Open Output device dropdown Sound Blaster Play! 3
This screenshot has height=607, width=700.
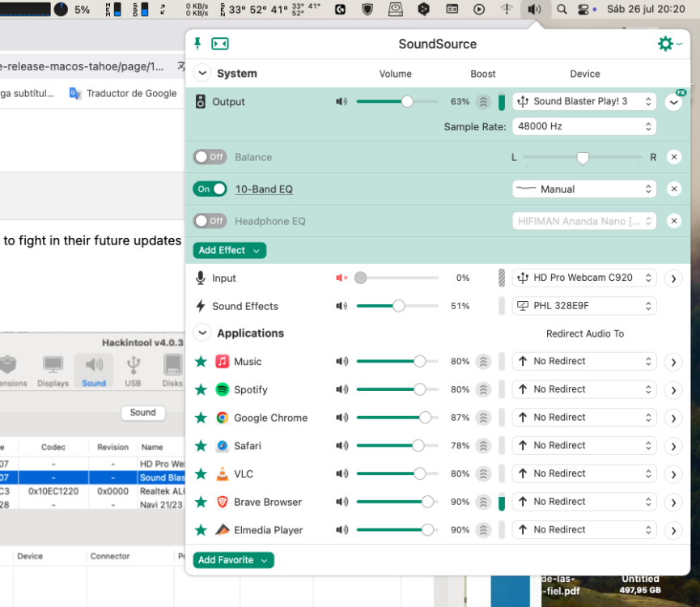coord(584,101)
